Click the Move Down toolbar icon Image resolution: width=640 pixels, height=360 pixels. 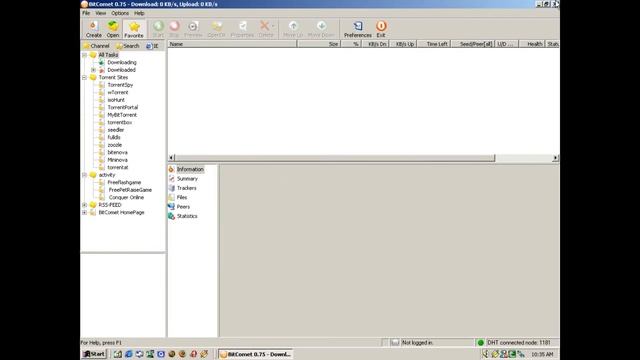coord(321,29)
